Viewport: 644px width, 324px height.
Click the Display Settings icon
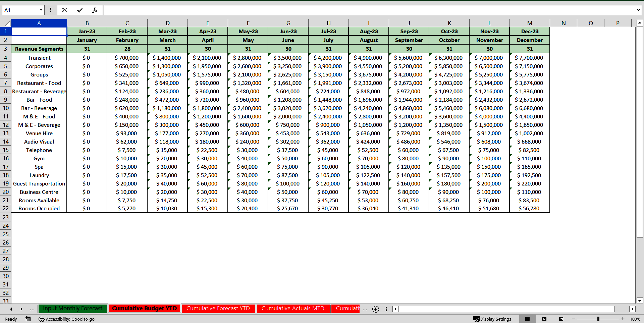[x=476, y=319]
